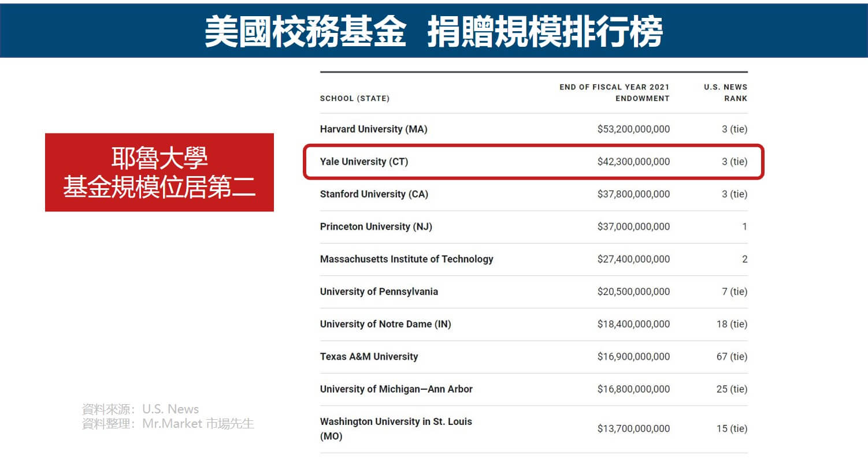Click Stanford's rank 3 (tie)
The image size is (868, 459).
click(x=735, y=194)
